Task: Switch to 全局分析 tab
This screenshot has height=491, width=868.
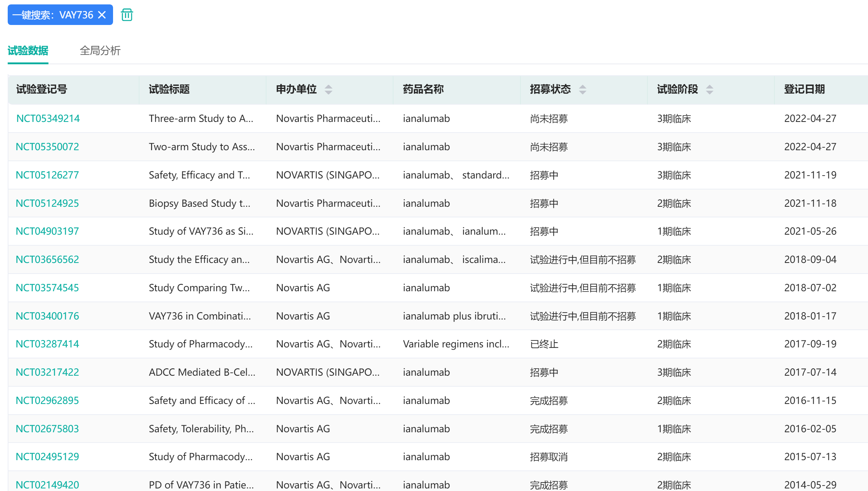Action: click(x=100, y=50)
